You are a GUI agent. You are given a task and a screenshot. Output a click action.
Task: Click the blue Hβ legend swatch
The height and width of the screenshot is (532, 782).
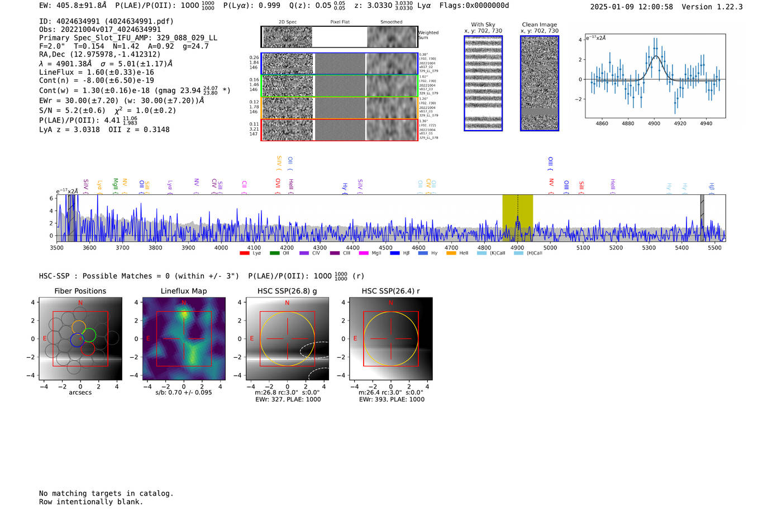395,253
